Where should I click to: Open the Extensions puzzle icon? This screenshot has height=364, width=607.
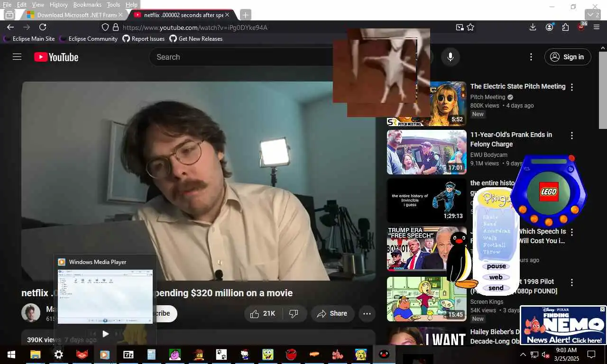click(x=565, y=27)
